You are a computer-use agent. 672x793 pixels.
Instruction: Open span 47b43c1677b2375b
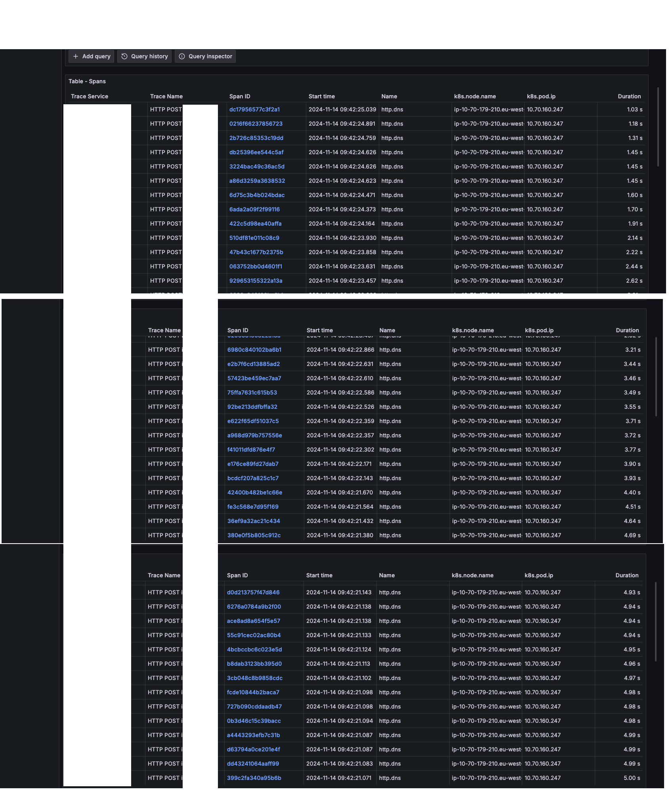(256, 252)
